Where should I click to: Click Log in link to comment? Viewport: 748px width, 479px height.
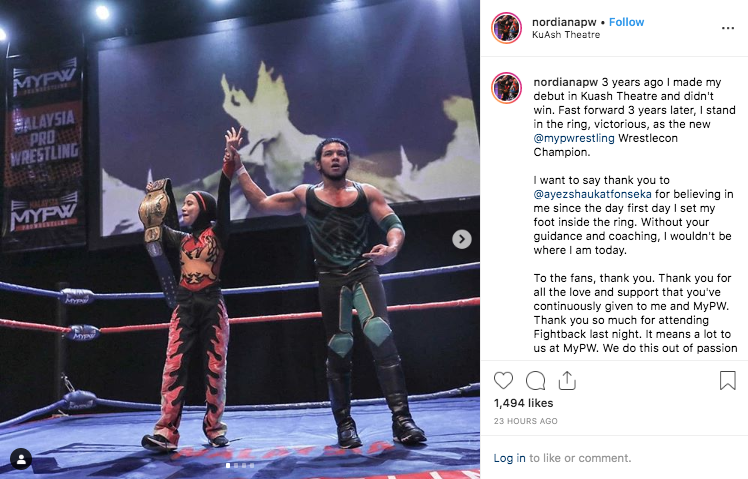509,458
